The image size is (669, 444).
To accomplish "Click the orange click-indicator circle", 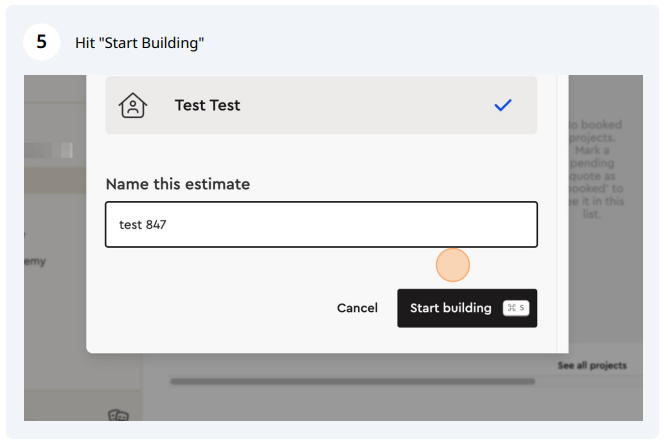I will point(453,265).
